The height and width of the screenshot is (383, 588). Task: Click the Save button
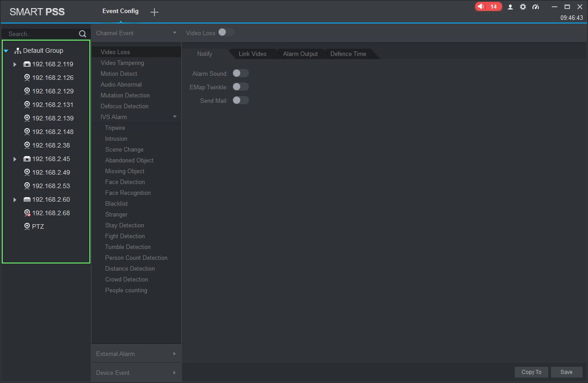(x=566, y=372)
